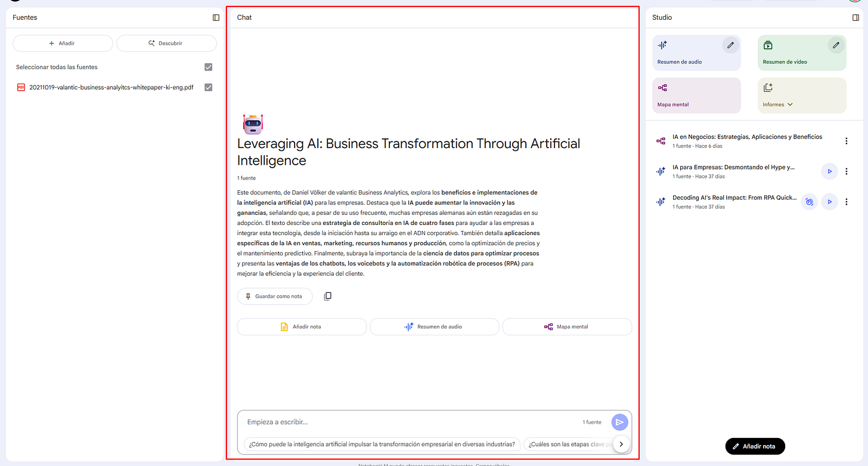Click Resumen de audio button in chat
This screenshot has height=466, width=868.
[435, 326]
